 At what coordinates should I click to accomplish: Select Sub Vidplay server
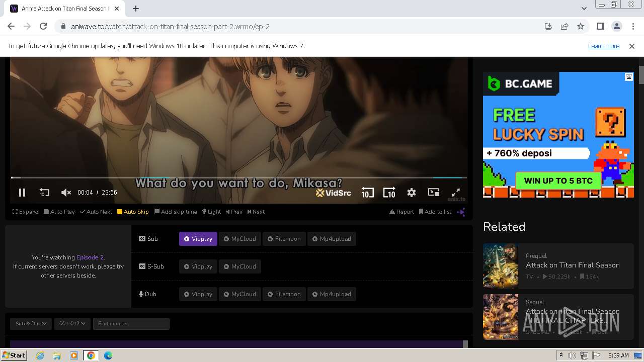[x=198, y=239]
